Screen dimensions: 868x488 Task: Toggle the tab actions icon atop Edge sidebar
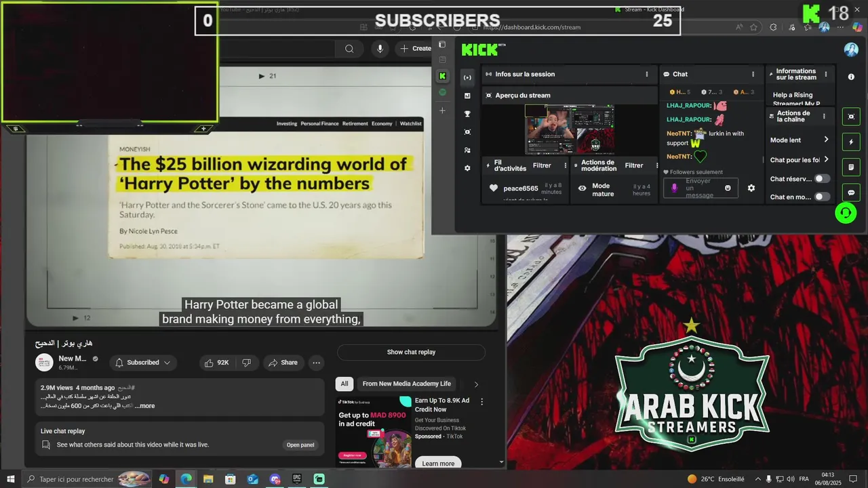click(442, 45)
